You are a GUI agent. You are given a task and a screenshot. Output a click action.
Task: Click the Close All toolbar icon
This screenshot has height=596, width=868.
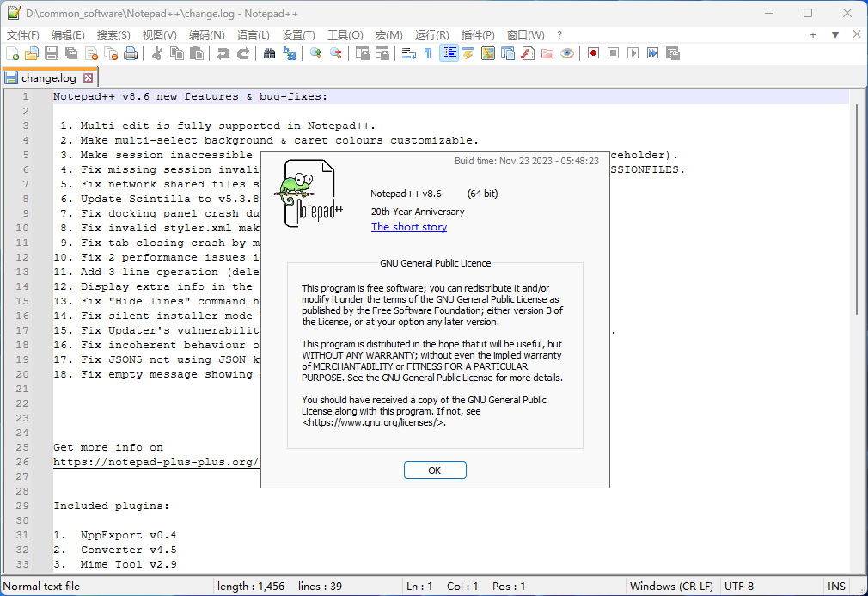coord(111,53)
